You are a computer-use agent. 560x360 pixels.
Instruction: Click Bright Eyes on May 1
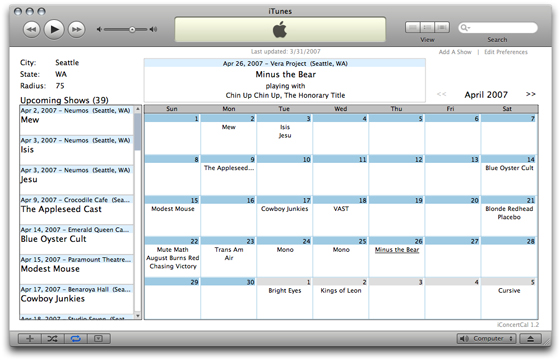click(285, 291)
